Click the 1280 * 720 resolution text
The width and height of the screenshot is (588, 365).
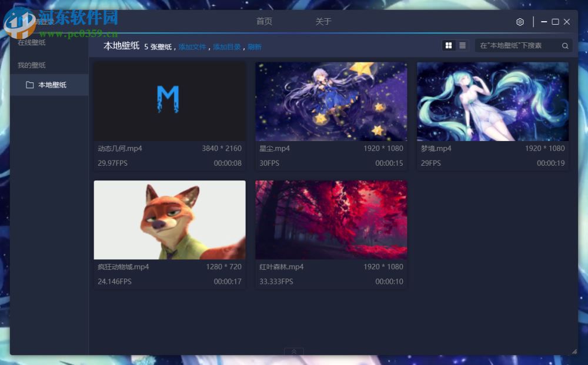(x=224, y=267)
